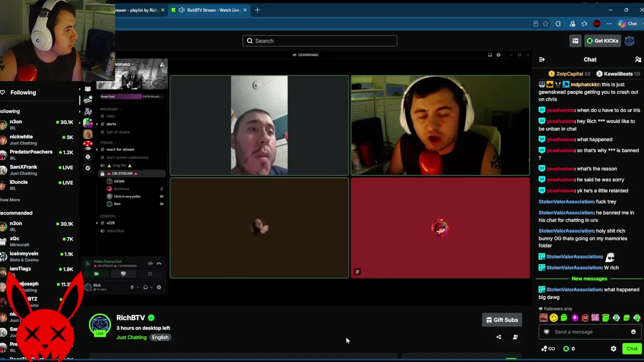Add this page to favorites with the star icon
This screenshot has width=644, height=362.
click(545, 24)
